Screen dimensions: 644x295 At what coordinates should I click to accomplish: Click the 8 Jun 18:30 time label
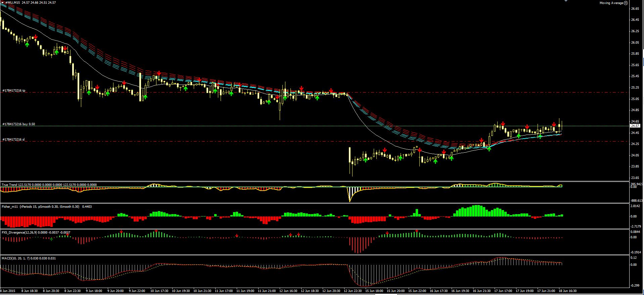[30, 291]
